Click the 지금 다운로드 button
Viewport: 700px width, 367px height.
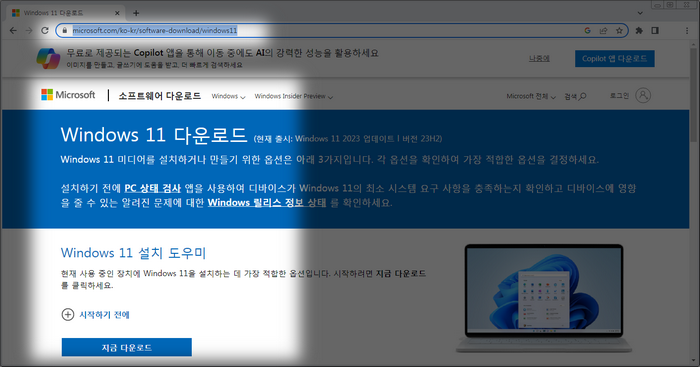click(127, 347)
